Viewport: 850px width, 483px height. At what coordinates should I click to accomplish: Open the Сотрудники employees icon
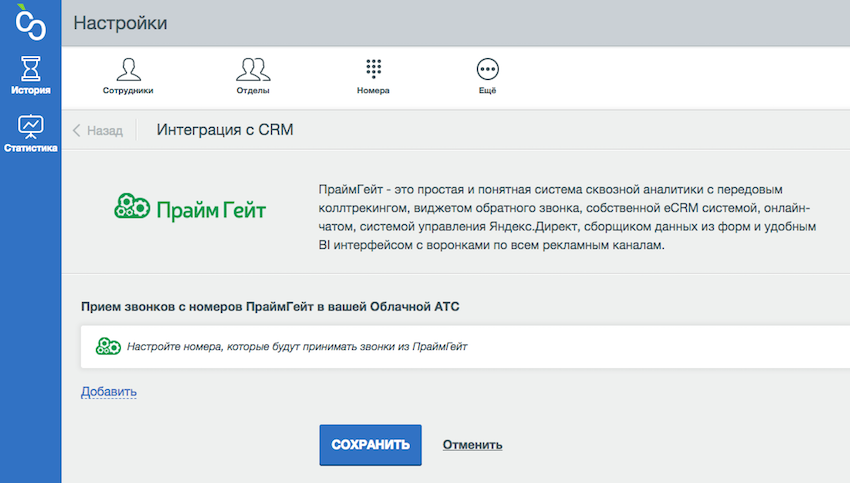point(128,69)
